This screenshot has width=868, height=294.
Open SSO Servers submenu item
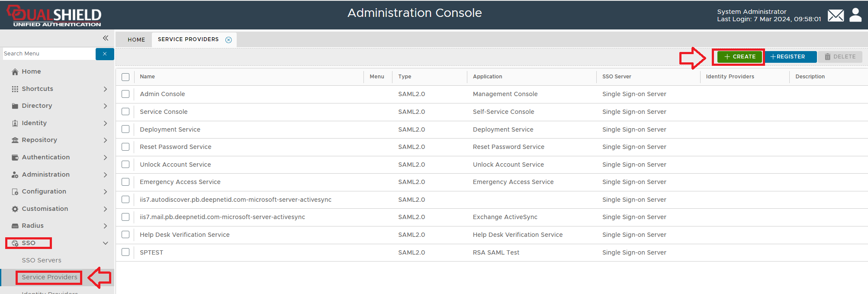pyautogui.click(x=42, y=260)
